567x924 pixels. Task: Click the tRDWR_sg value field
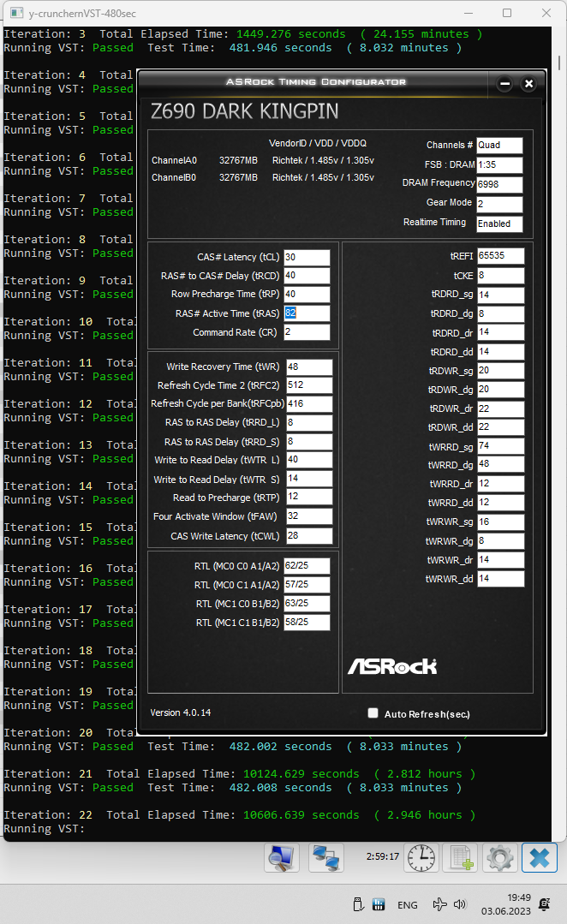[500, 371]
